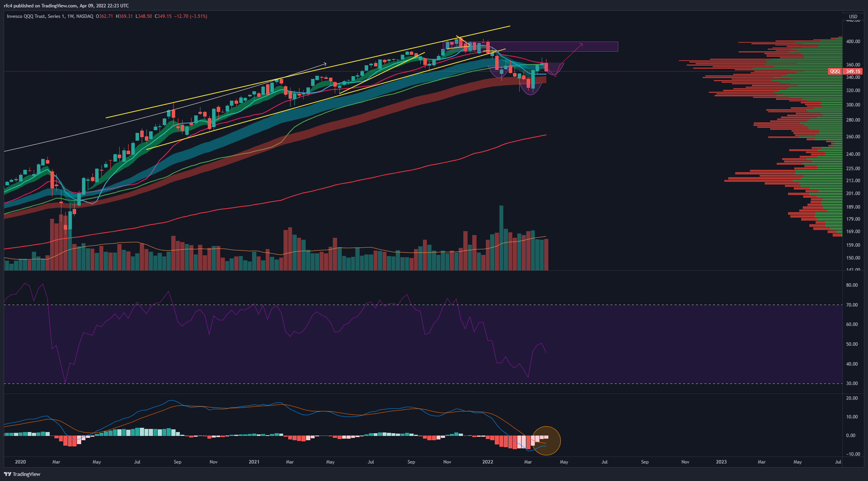Select the close value C349.15
868x481 pixels.
(163, 16)
